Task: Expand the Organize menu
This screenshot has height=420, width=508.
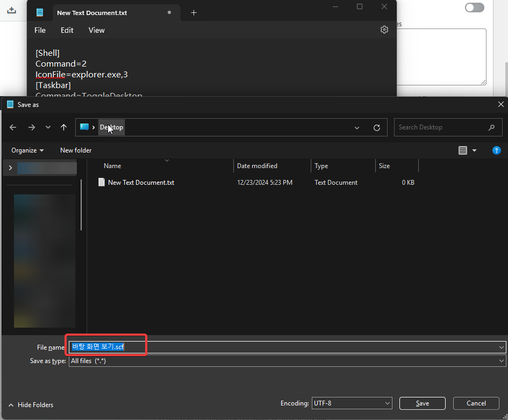Action: click(x=27, y=150)
